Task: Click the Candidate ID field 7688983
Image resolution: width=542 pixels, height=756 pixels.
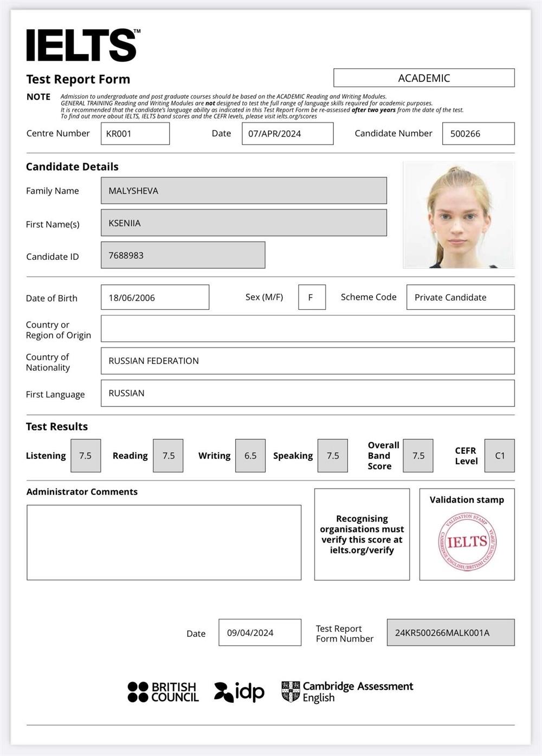Action: tap(183, 255)
